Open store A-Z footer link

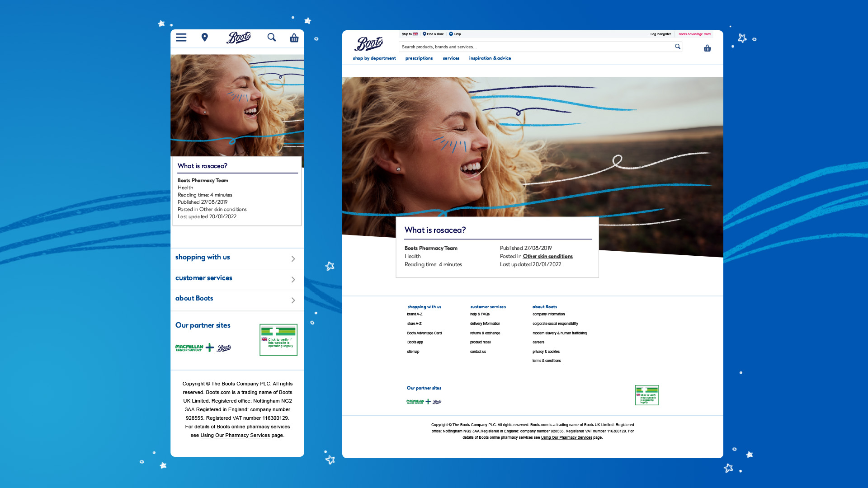click(414, 324)
